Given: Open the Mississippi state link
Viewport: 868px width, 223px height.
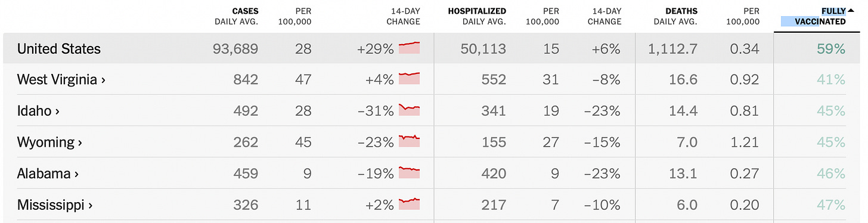Looking at the screenshot, I should tap(54, 205).
